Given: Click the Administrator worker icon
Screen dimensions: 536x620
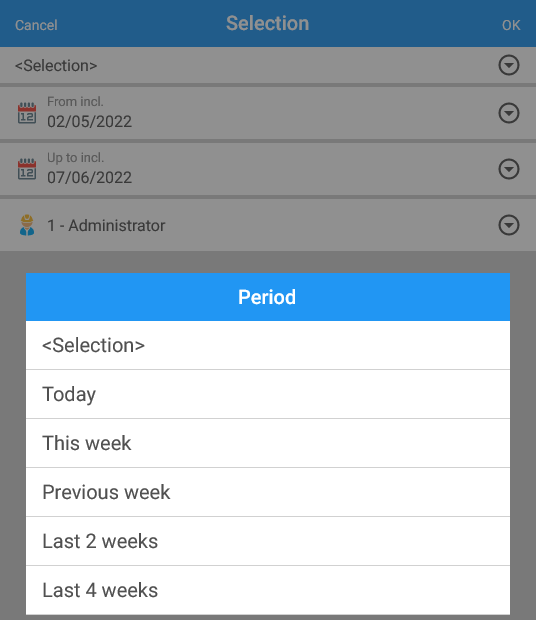Looking at the screenshot, I should [27, 225].
